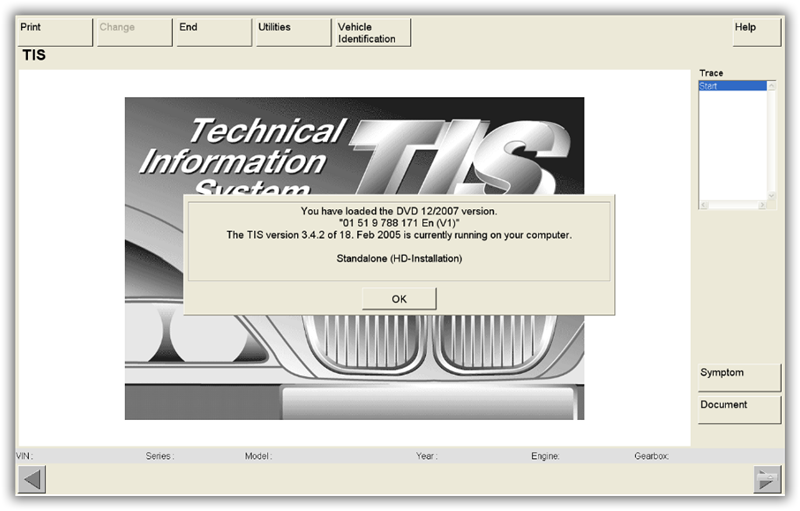
Task: Click the Symptom button
Action: click(x=739, y=377)
